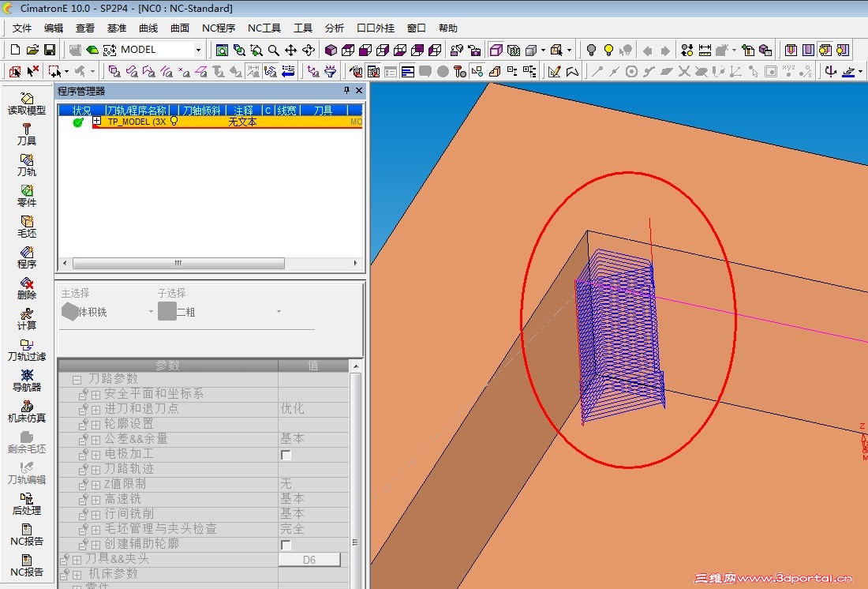Click the program manager horizontal scrollbar

pyautogui.click(x=178, y=263)
